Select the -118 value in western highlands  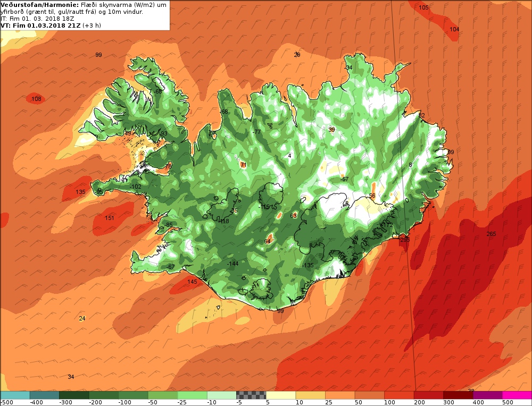click(x=223, y=221)
